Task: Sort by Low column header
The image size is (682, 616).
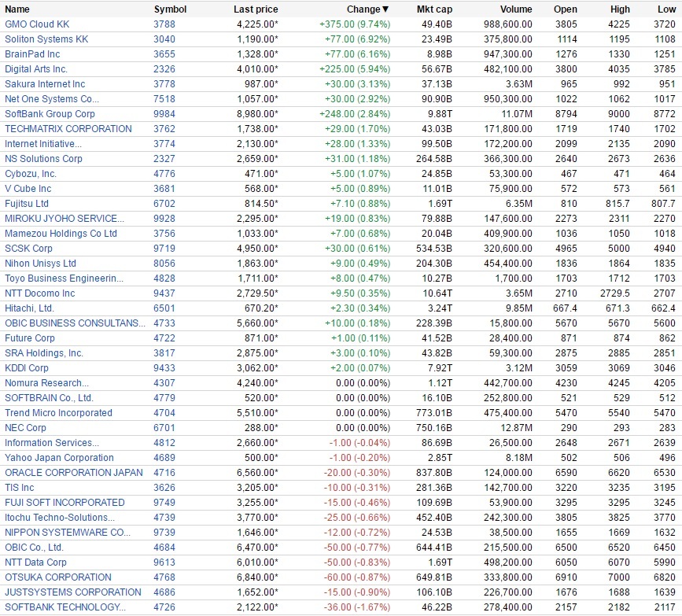Action: pos(666,9)
